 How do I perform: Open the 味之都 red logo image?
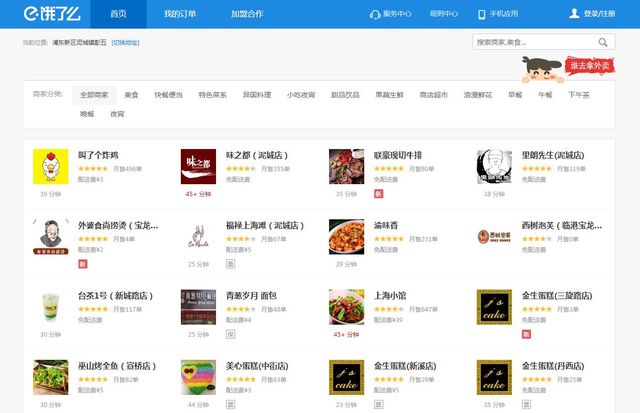198,167
